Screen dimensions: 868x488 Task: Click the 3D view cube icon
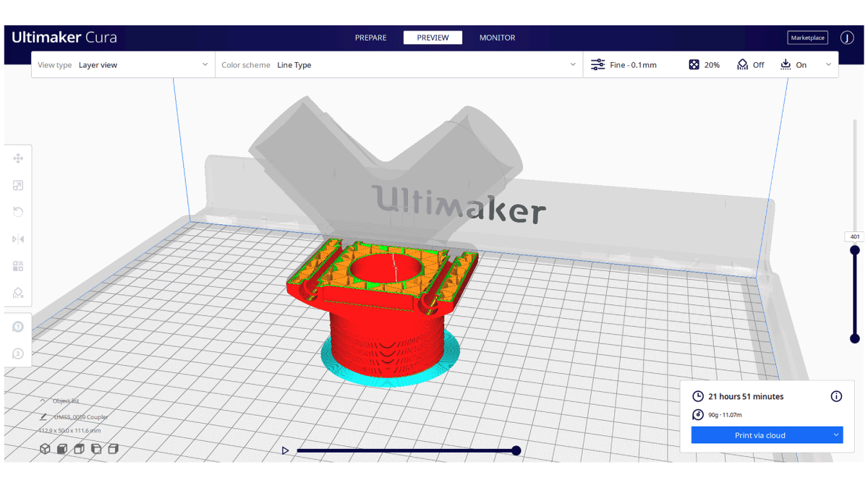(x=45, y=449)
